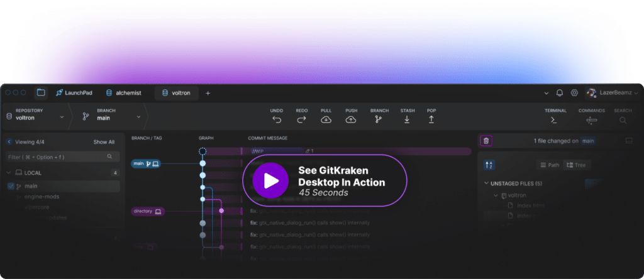This screenshot has height=279, width=644.
Task: Click the Show All link
Action: coord(104,142)
